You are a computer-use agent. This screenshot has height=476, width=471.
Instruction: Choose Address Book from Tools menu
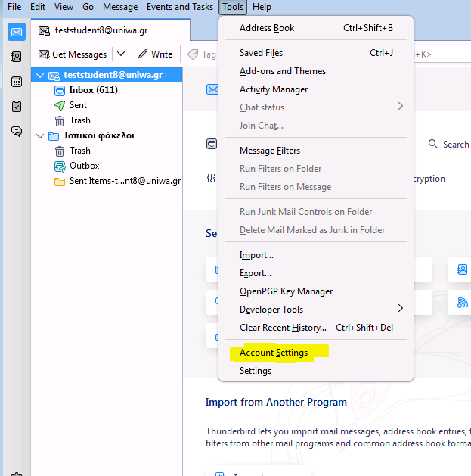(x=316, y=28)
